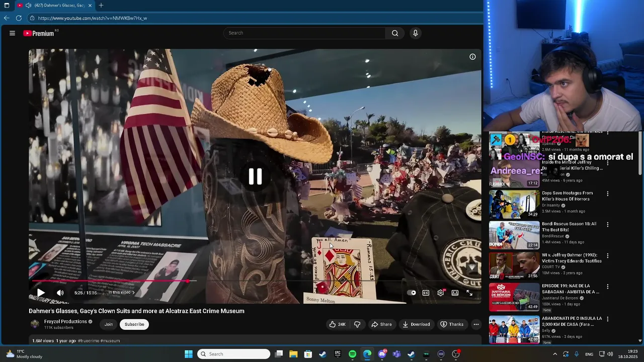Click the YouTube search box
Screen dimensions: 644x362
click(304, 33)
